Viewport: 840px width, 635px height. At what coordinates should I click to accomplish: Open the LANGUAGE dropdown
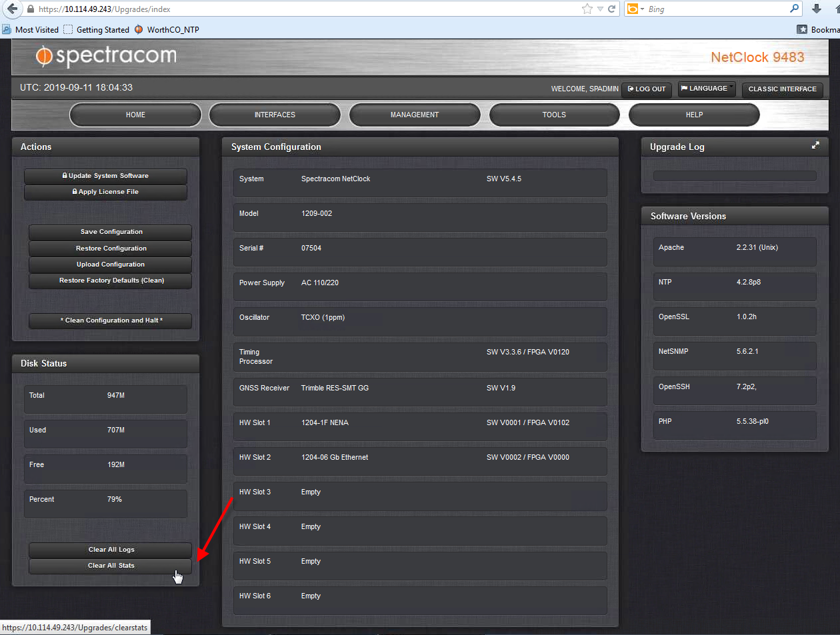(x=707, y=89)
